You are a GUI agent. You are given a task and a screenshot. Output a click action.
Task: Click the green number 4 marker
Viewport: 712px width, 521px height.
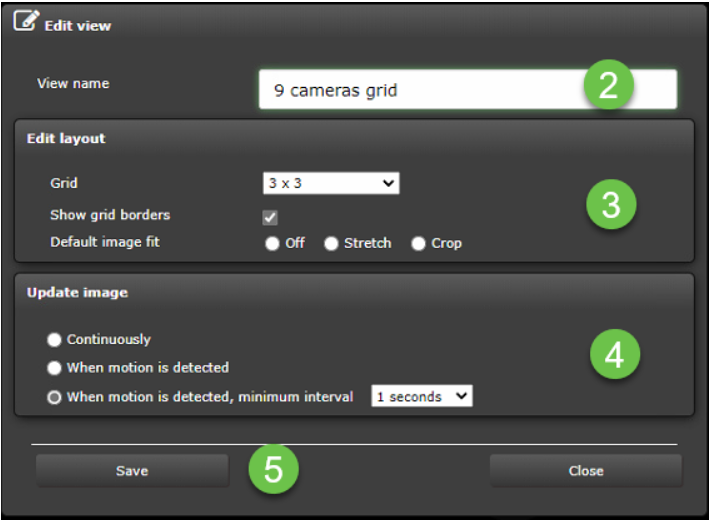(614, 356)
